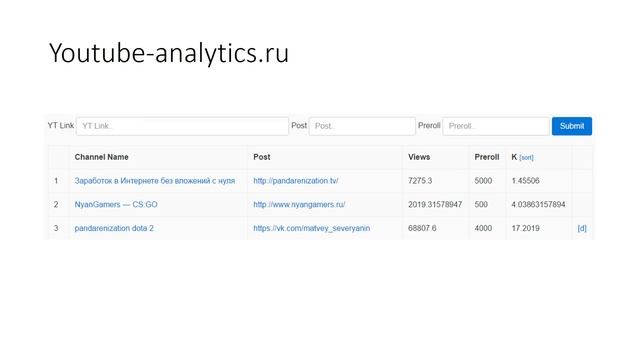640x360 pixels.
Task: Select the views value 2019.31578947
Action: coord(435,204)
